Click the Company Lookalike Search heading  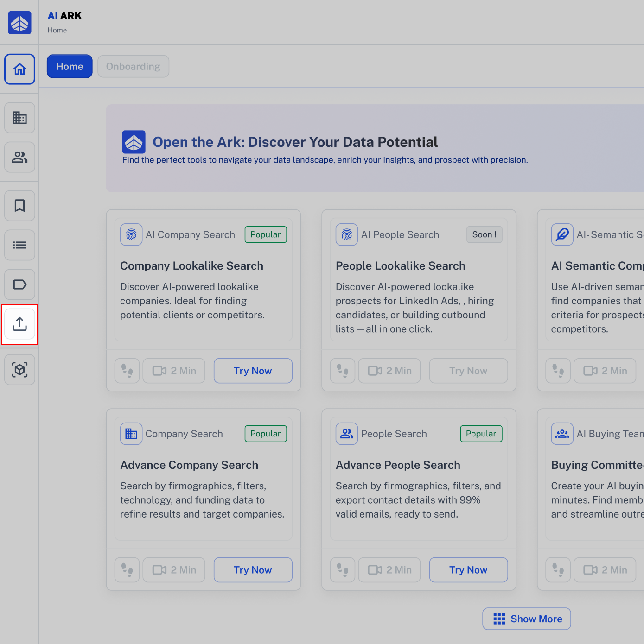click(192, 266)
